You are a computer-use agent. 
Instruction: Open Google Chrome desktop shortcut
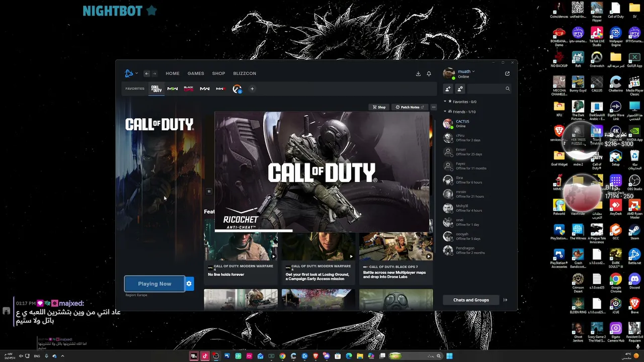click(616, 283)
